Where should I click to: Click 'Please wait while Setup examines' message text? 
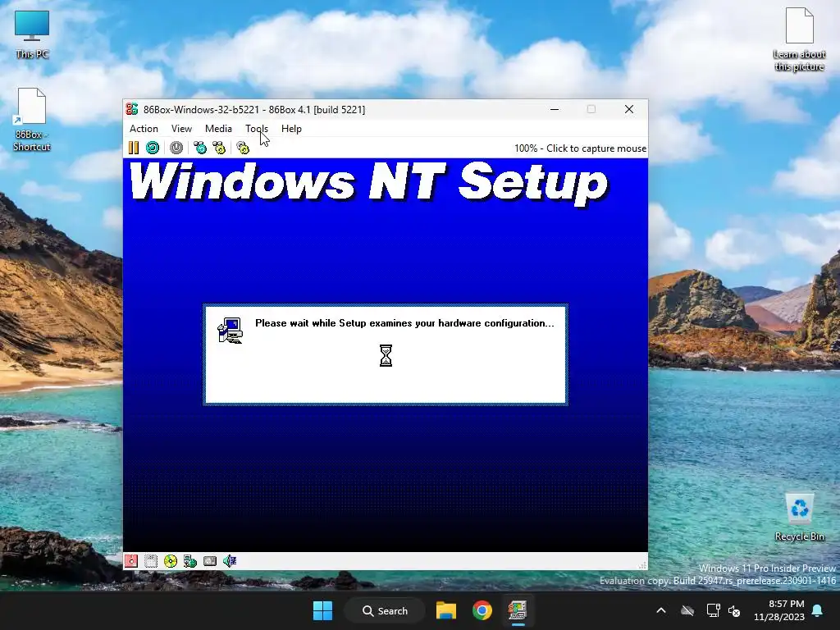[404, 323]
